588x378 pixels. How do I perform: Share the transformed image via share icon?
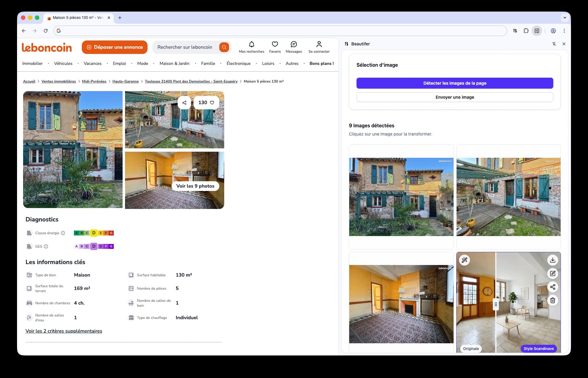tap(552, 287)
